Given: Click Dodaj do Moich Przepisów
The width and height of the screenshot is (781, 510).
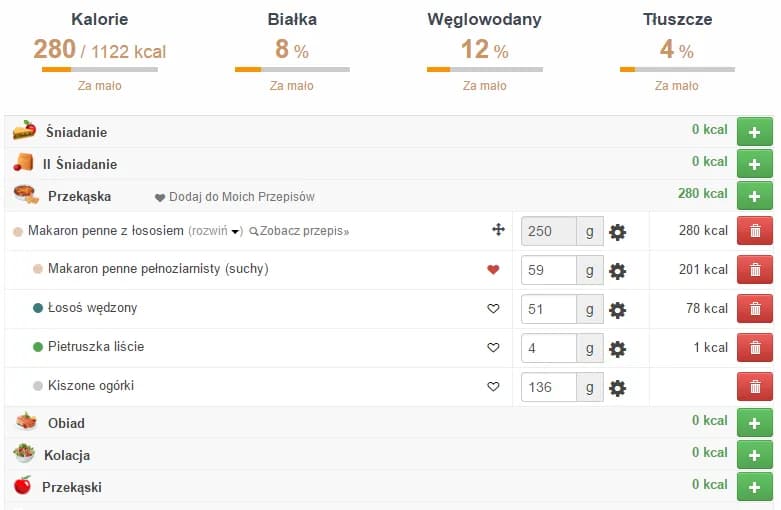Looking at the screenshot, I should click(x=235, y=197).
